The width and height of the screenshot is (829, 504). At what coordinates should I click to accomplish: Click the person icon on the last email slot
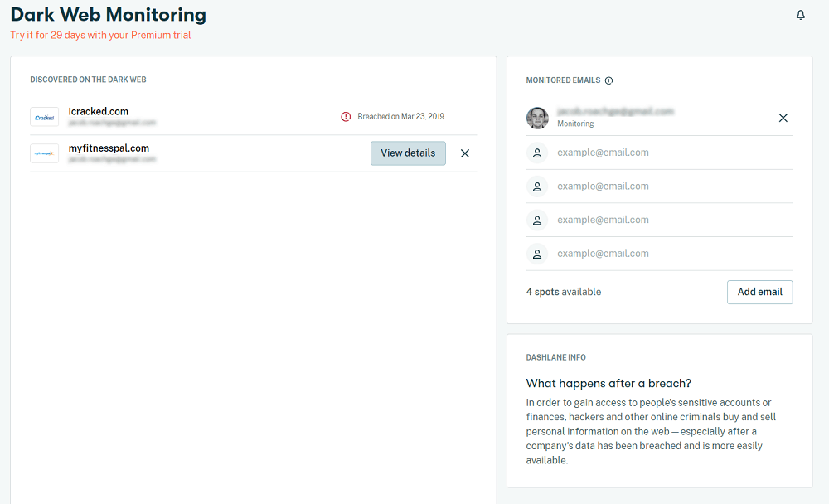pyautogui.click(x=537, y=252)
